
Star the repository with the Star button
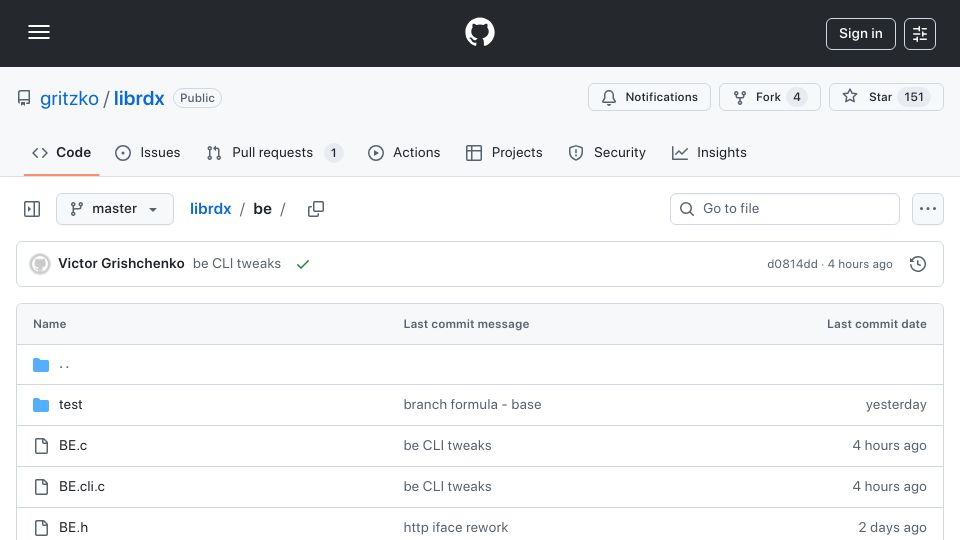[886, 97]
